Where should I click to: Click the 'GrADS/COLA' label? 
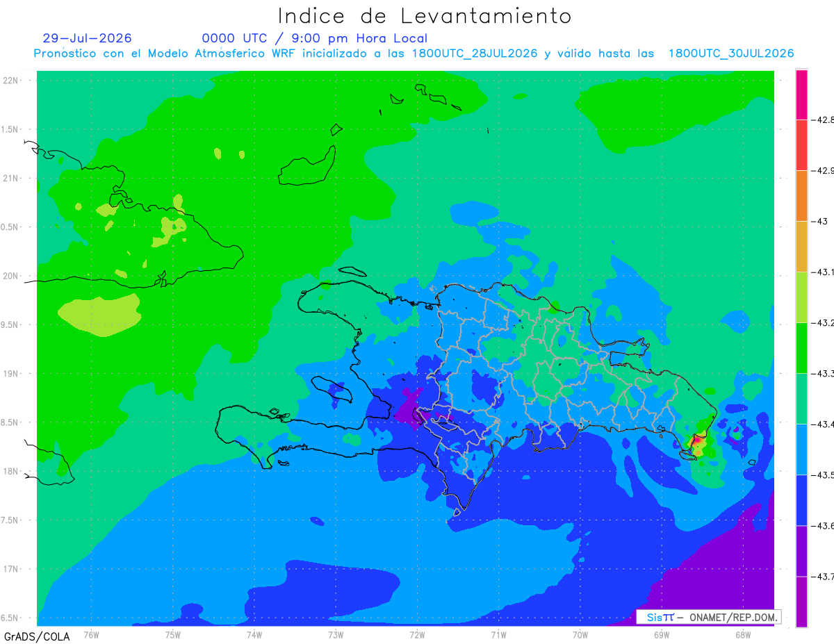[x=37, y=636]
